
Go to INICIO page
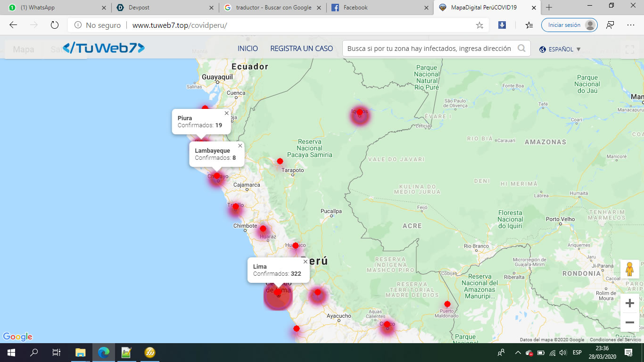tap(248, 49)
